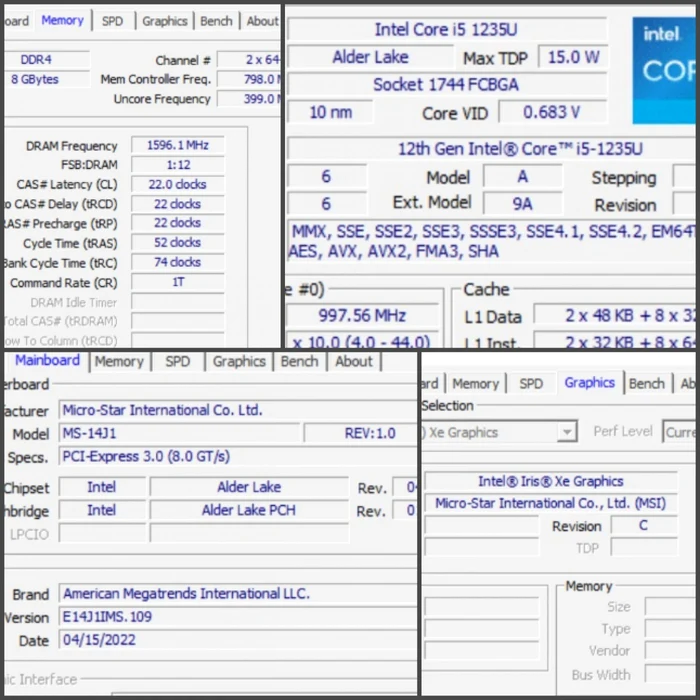Click the 8 GBytes memory size field

pos(47,79)
